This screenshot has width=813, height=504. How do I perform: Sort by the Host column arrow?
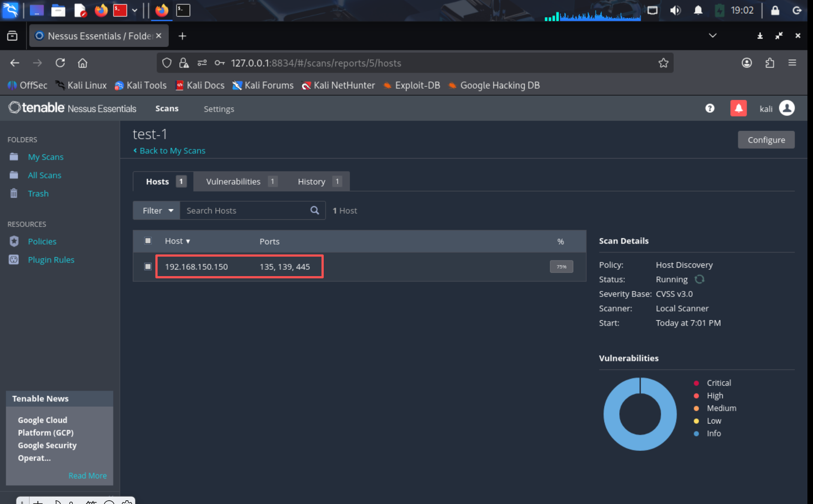(x=188, y=241)
